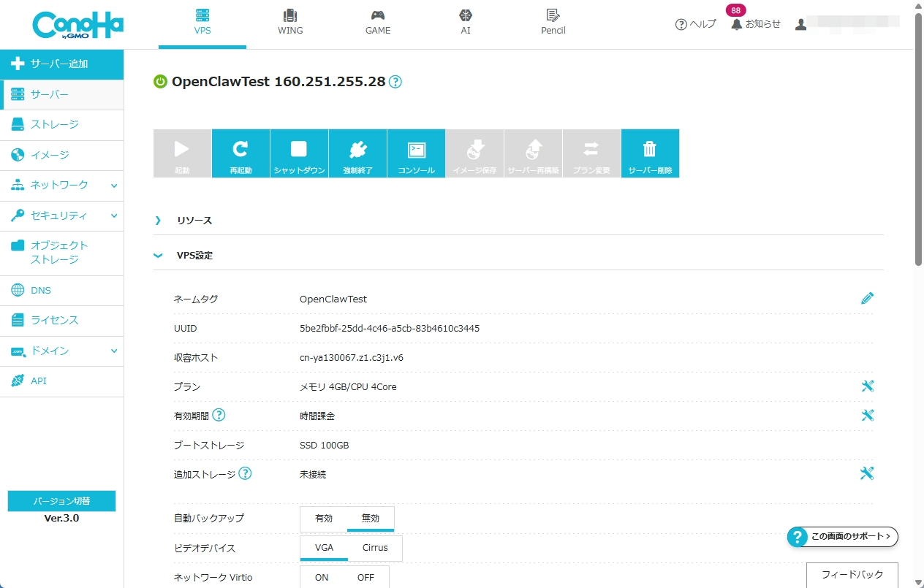Open オブジェクトストレージ in the sidebar
This screenshot has width=924, height=588.
click(x=62, y=253)
